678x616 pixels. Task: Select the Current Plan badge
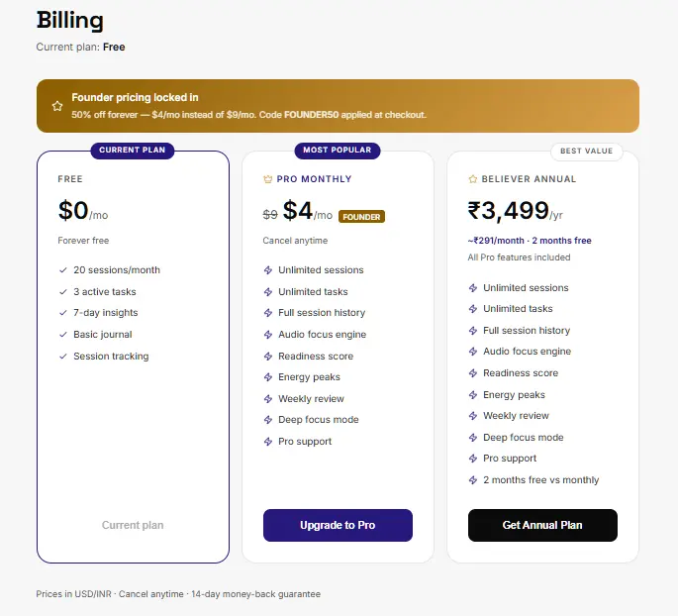[x=133, y=151]
